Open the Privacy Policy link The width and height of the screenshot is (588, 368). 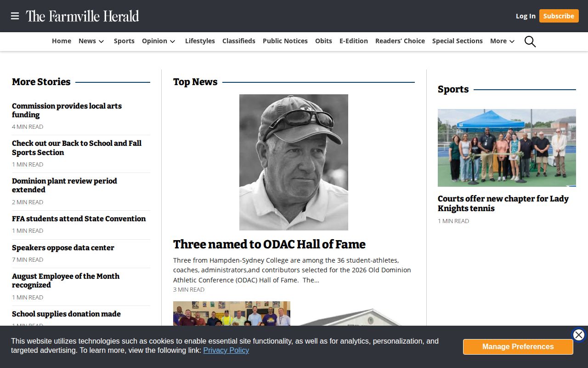click(226, 351)
